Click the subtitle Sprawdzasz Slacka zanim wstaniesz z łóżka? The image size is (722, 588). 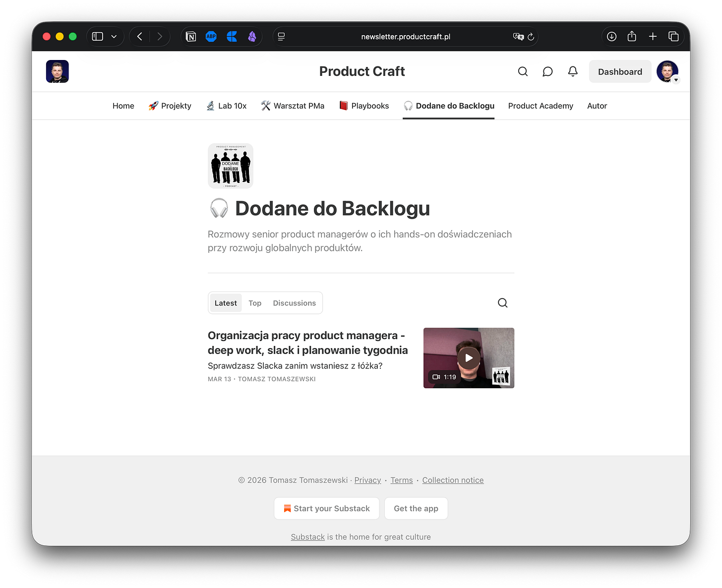pyautogui.click(x=295, y=366)
